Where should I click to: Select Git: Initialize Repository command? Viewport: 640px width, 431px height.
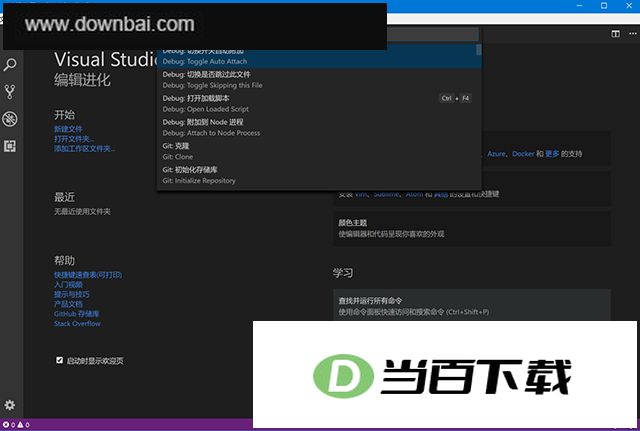[x=319, y=175]
